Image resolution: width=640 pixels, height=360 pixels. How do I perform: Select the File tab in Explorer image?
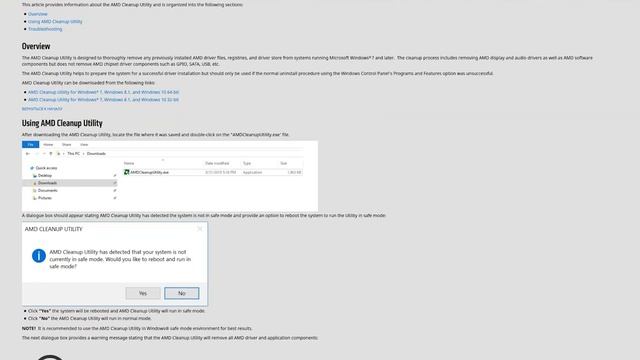pyautogui.click(x=31, y=144)
